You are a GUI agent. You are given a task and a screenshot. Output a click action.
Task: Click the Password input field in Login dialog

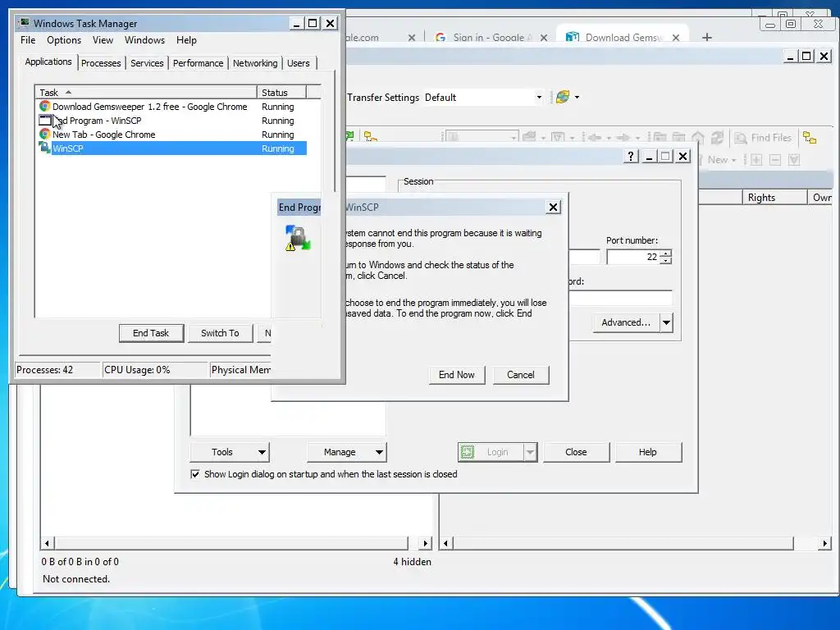point(620,298)
